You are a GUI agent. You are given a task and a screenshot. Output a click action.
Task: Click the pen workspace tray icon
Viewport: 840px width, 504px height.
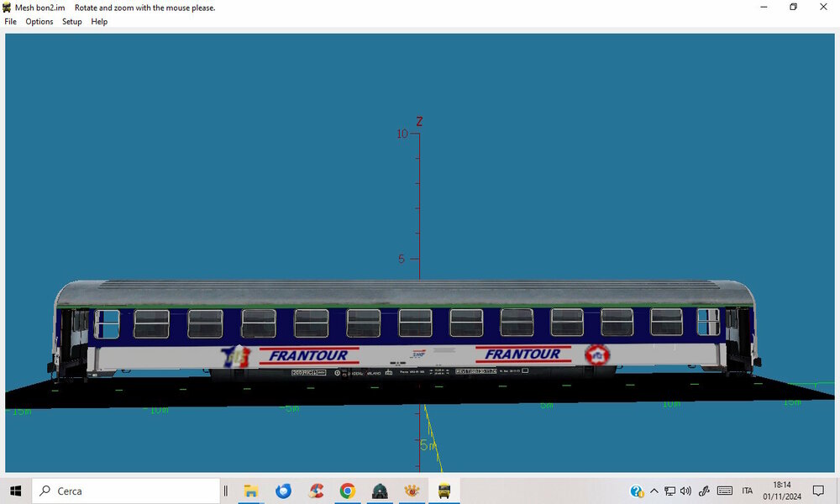click(704, 491)
